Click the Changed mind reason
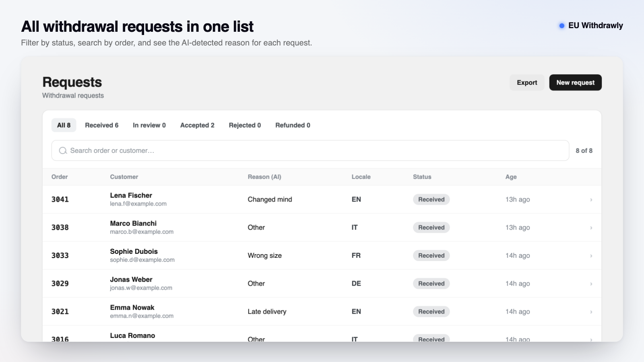The height and width of the screenshot is (362, 644). [270, 200]
